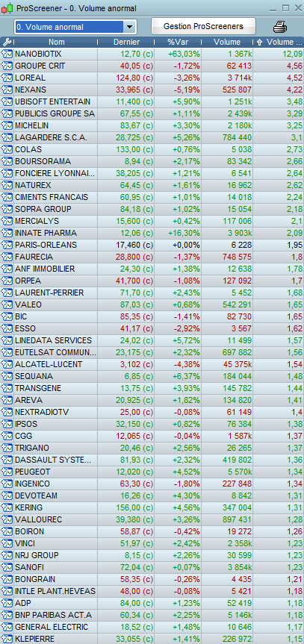The image size is (304, 644).
Task: Click BONGRAIN in the list
Action: point(35,579)
